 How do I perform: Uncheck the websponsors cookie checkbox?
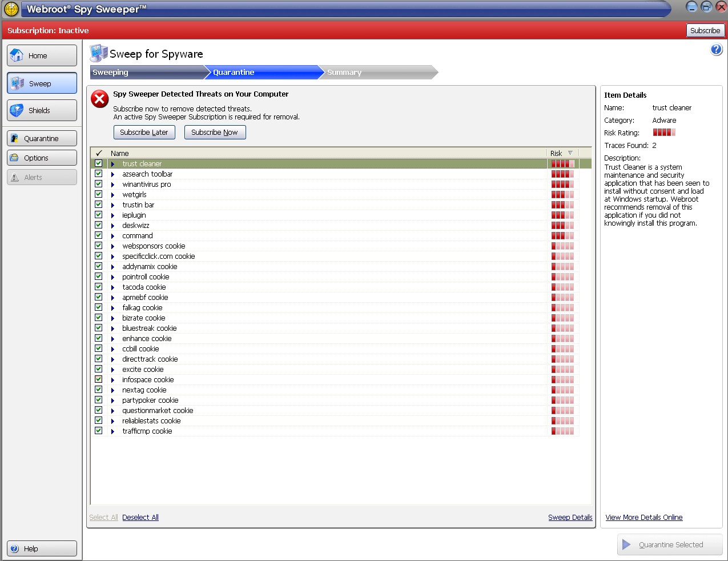click(x=99, y=246)
